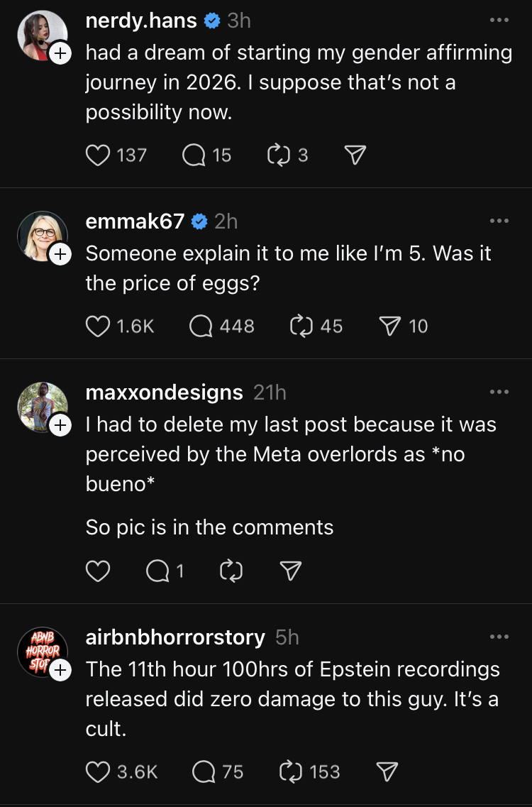Open the maxxondesigns username profile link
The width and height of the screenshot is (532, 807).
coord(164,392)
